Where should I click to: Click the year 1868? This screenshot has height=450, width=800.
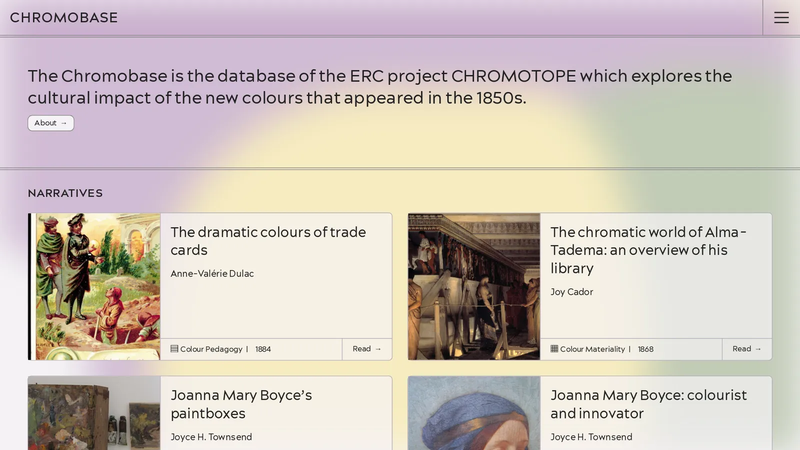[x=645, y=349]
